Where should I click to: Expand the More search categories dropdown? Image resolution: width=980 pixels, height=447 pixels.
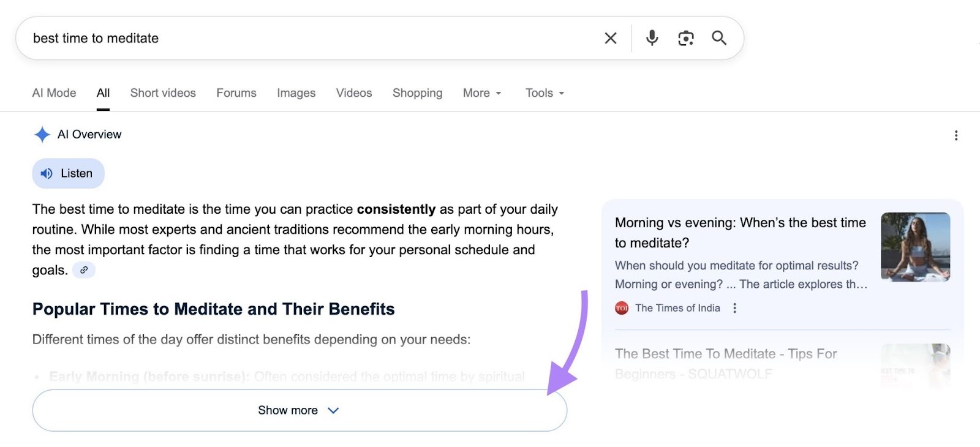click(x=482, y=92)
